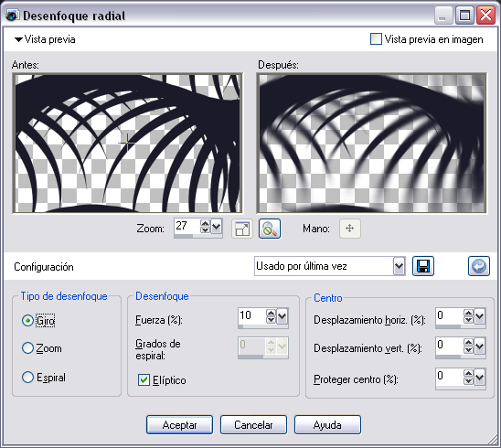Click the Proteger centro input field
The height and width of the screenshot is (448, 501).
pyautogui.click(x=450, y=377)
